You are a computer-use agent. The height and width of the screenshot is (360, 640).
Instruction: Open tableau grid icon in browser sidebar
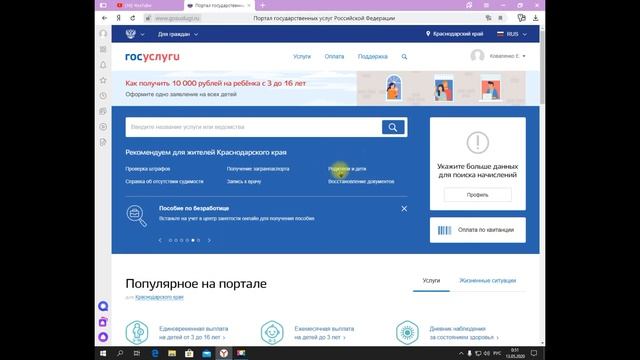pyautogui.click(x=103, y=49)
